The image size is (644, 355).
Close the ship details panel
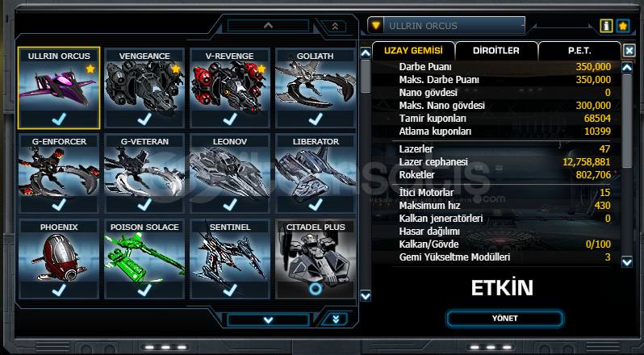click(x=629, y=51)
